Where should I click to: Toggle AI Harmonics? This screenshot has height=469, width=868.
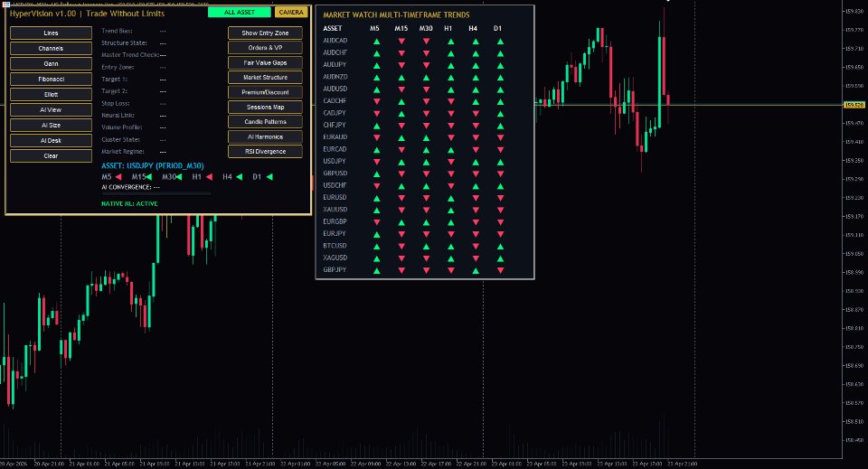[x=265, y=136]
